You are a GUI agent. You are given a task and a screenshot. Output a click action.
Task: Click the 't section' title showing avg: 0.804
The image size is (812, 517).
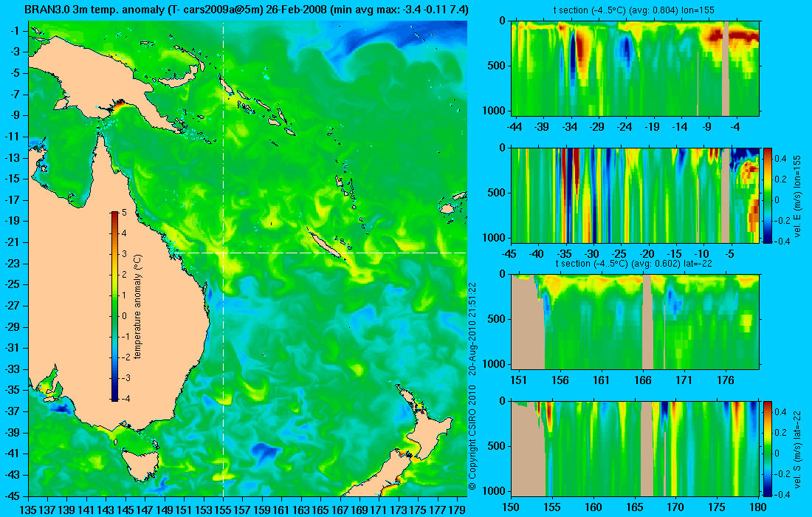click(634, 10)
